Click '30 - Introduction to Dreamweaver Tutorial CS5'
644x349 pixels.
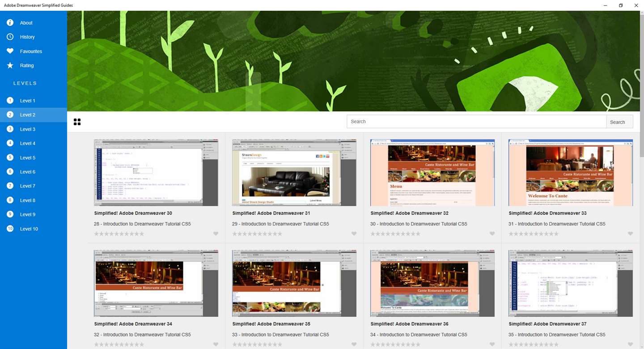419,224
